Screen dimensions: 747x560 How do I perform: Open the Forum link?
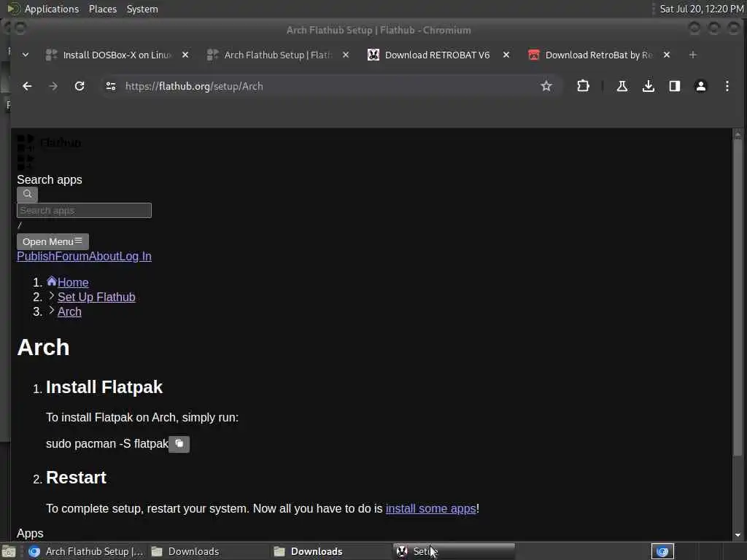pos(72,256)
